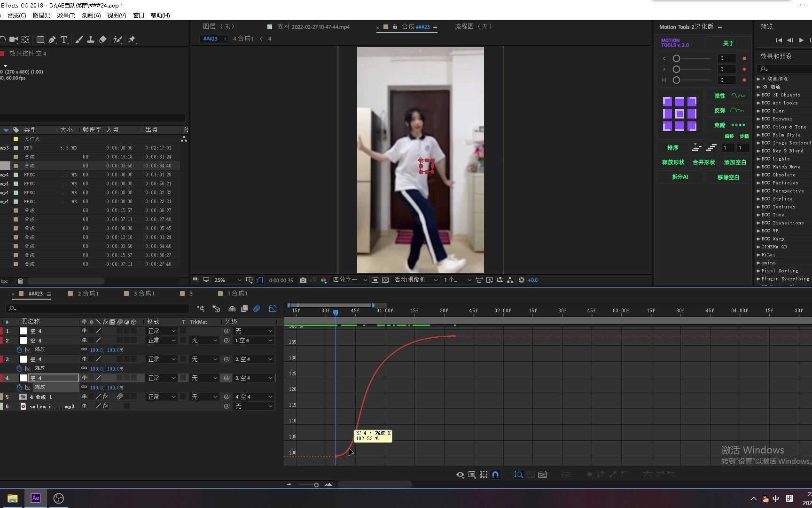Open the resolution dropdown showing 四分之一

click(350, 280)
